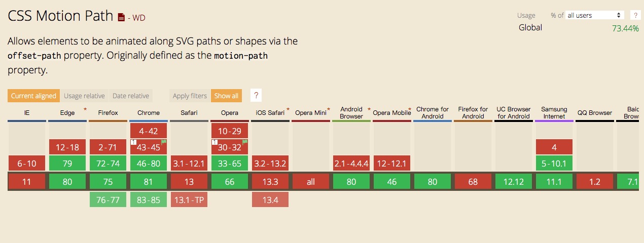Click the Show all button
The width and height of the screenshot is (644, 243).
click(226, 96)
